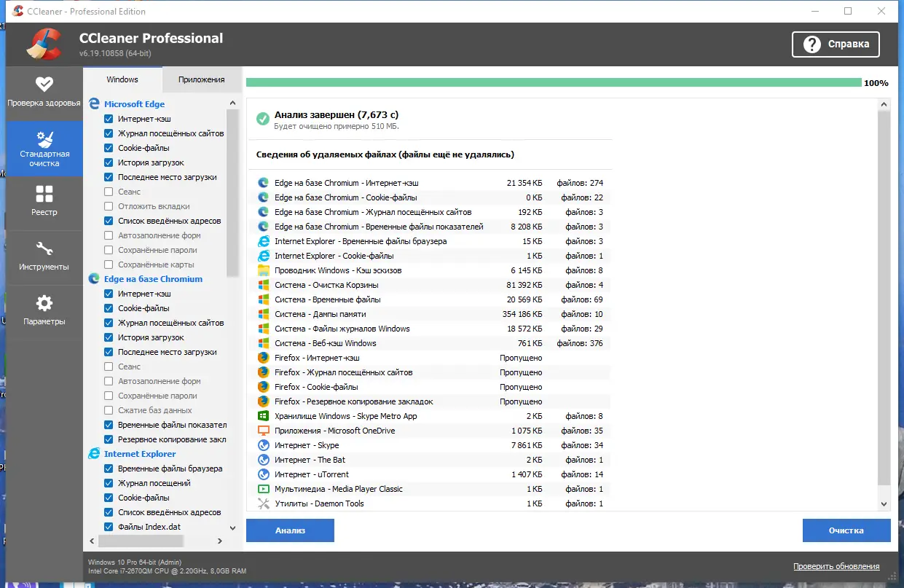Click options list scroll down arrow
This screenshot has width=904, height=588.
click(232, 528)
